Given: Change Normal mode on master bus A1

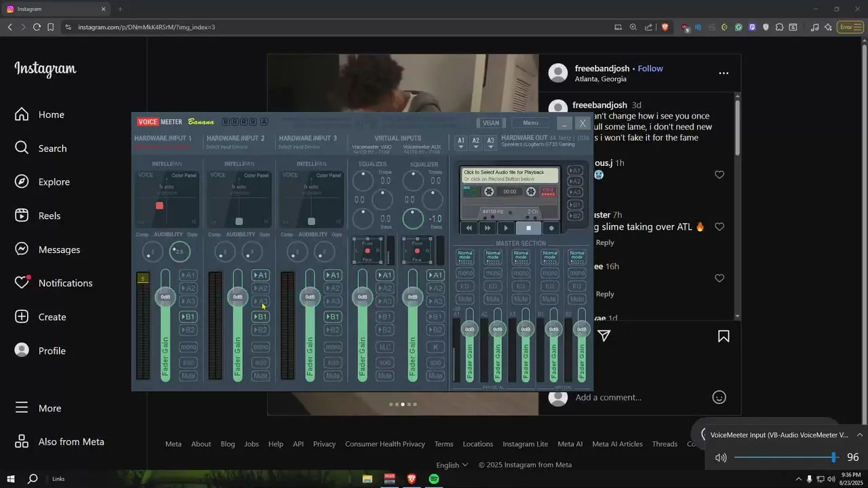Looking at the screenshot, I should click(x=465, y=256).
